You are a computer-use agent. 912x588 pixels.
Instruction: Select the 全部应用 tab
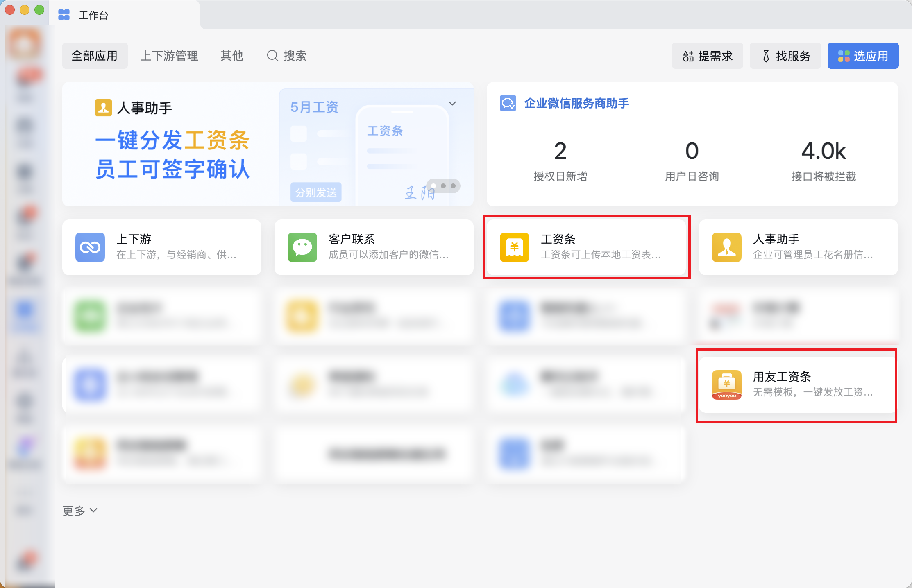click(95, 56)
